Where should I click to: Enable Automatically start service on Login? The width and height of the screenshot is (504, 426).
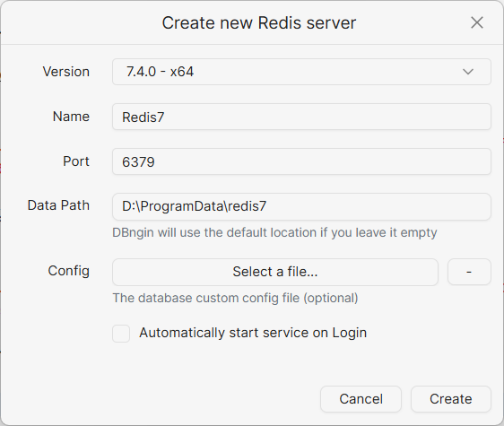pyautogui.click(x=121, y=334)
